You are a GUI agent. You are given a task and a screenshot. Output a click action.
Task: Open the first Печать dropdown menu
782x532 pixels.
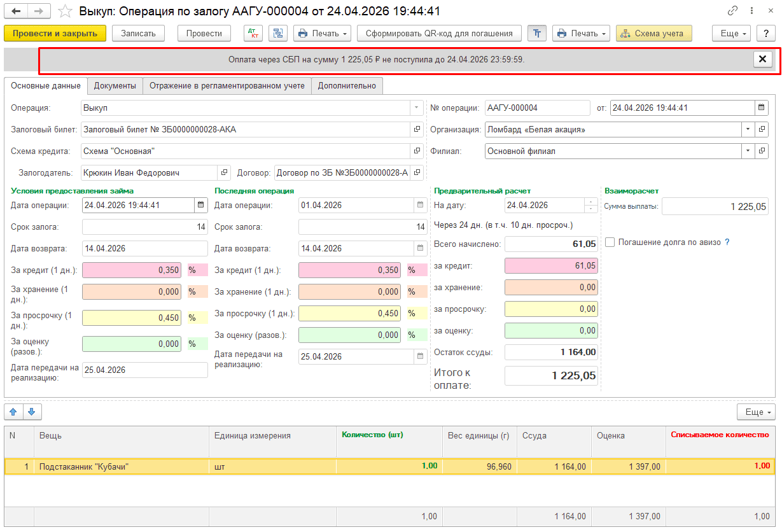[x=323, y=33]
